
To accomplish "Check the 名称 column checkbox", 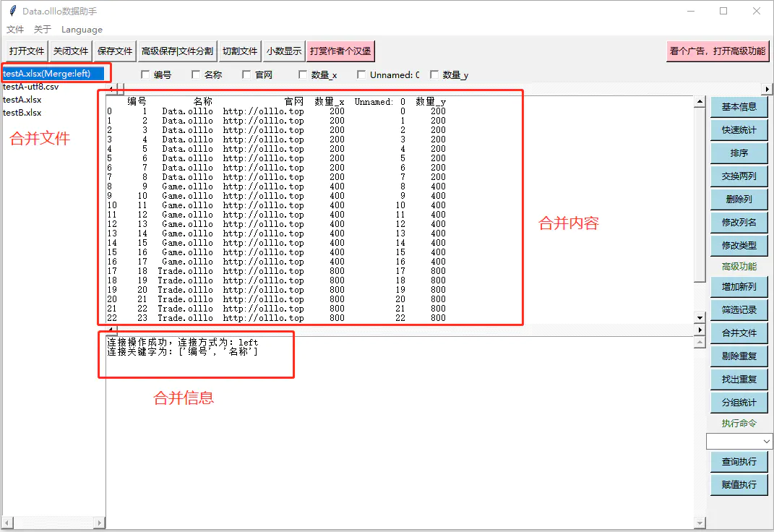I will click(x=196, y=74).
